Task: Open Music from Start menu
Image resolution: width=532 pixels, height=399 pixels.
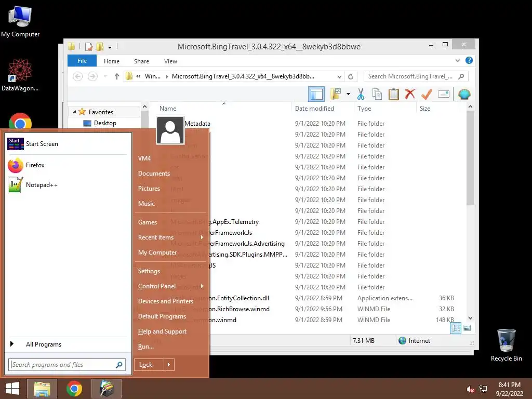Action: (x=146, y=204)
